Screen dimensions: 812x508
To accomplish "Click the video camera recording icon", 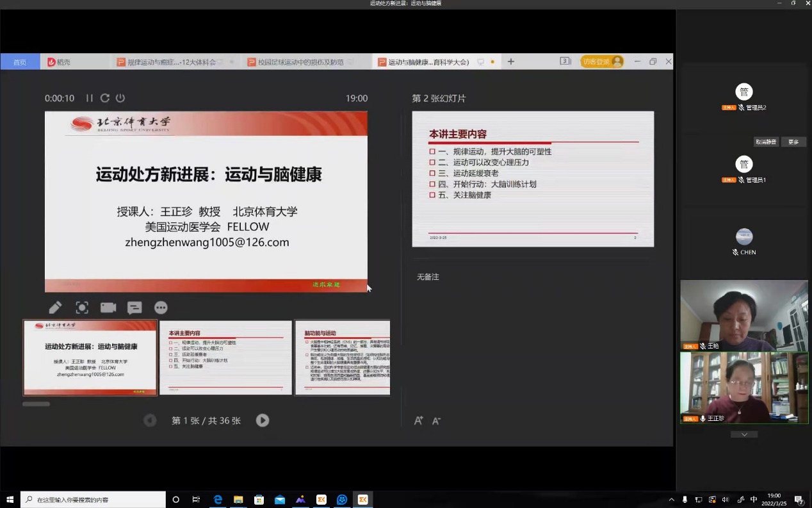I will (108, 307).
